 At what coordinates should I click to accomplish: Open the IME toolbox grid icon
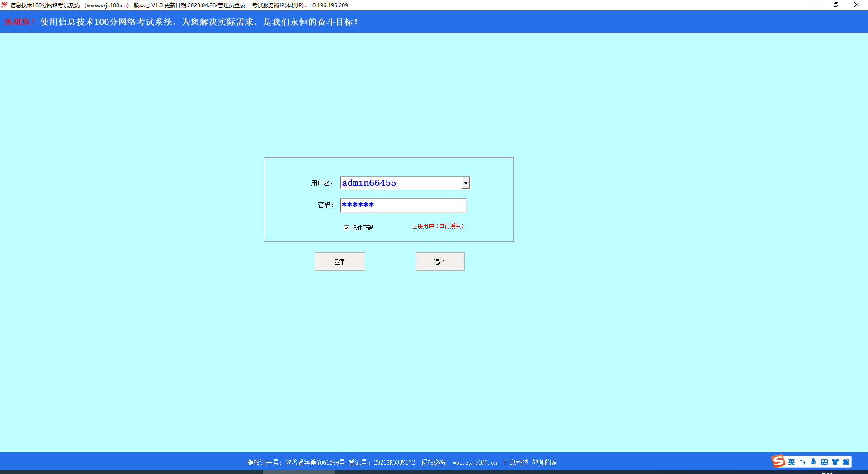tap(846, 462)
